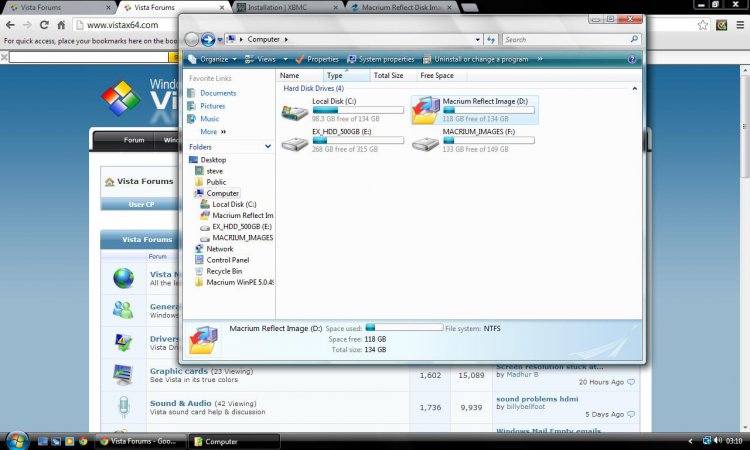The image size is (750, 450).
Task: Click the search magnifier icon in Explorer
Action: [634, 39]
